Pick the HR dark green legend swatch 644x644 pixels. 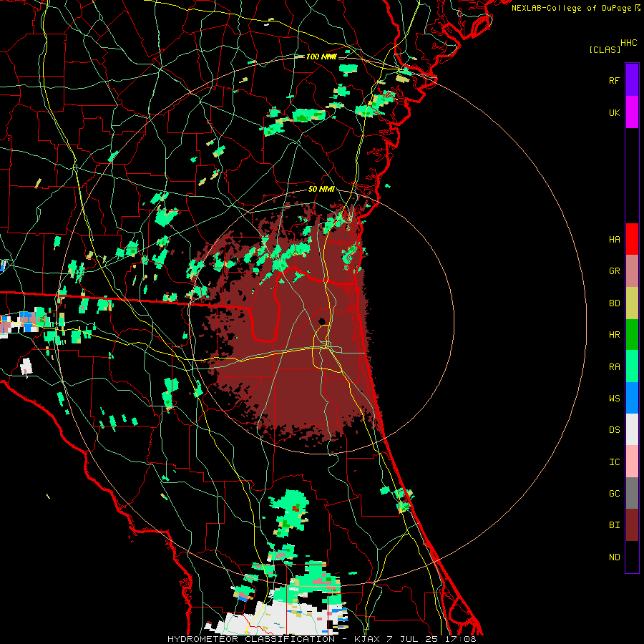click(632, 335)
